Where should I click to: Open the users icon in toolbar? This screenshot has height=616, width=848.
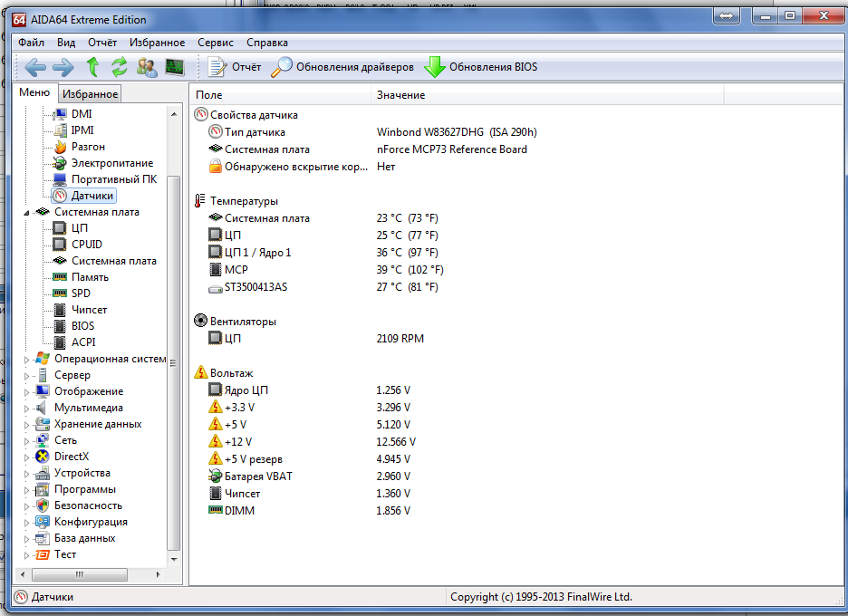click(147, 67)
